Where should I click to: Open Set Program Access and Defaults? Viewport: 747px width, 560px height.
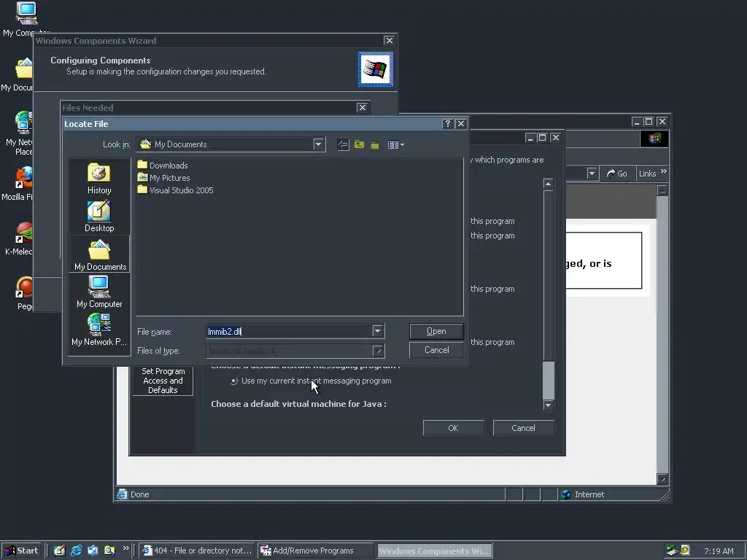click(163, 381)
